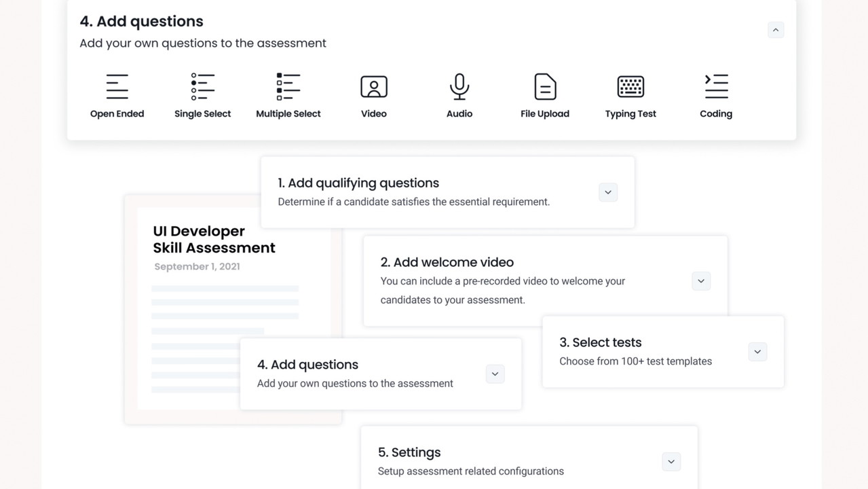Select the Open Ended question icon
Viewport: 868px width, 489px height.
click(117, 87)
